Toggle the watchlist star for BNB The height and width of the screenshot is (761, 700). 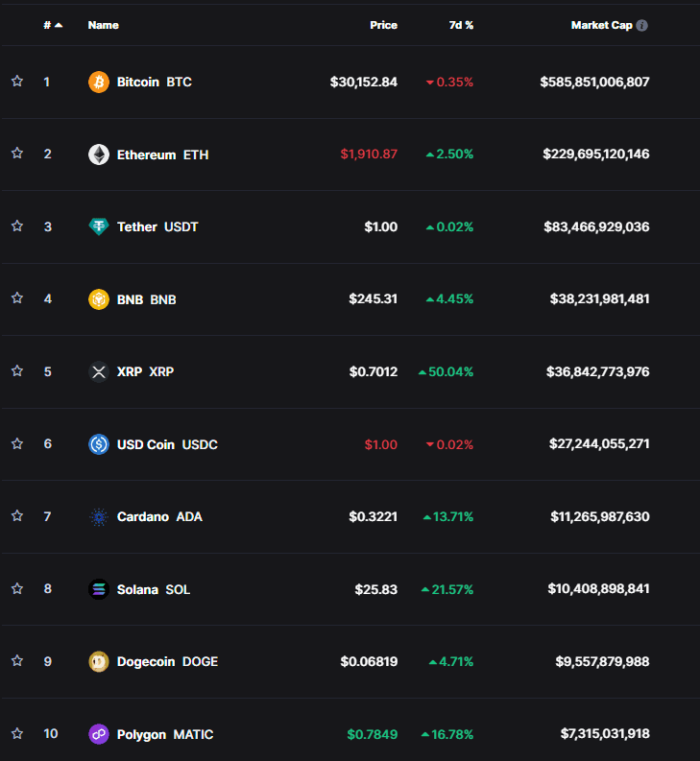(x=17, y=298)
